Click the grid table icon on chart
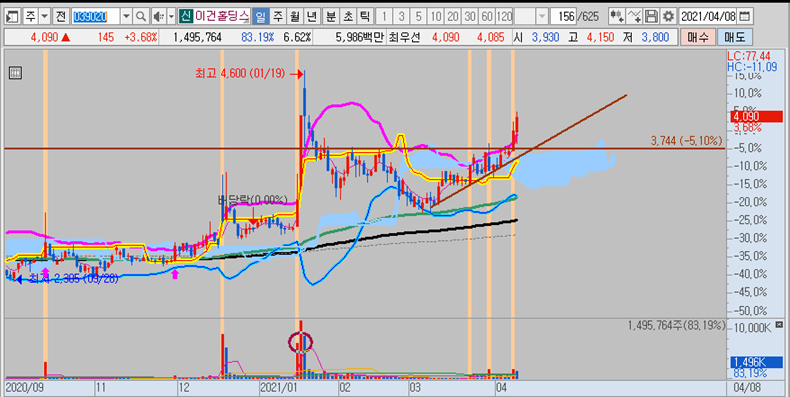The image size is (790, 397). (x=16, y=73)
